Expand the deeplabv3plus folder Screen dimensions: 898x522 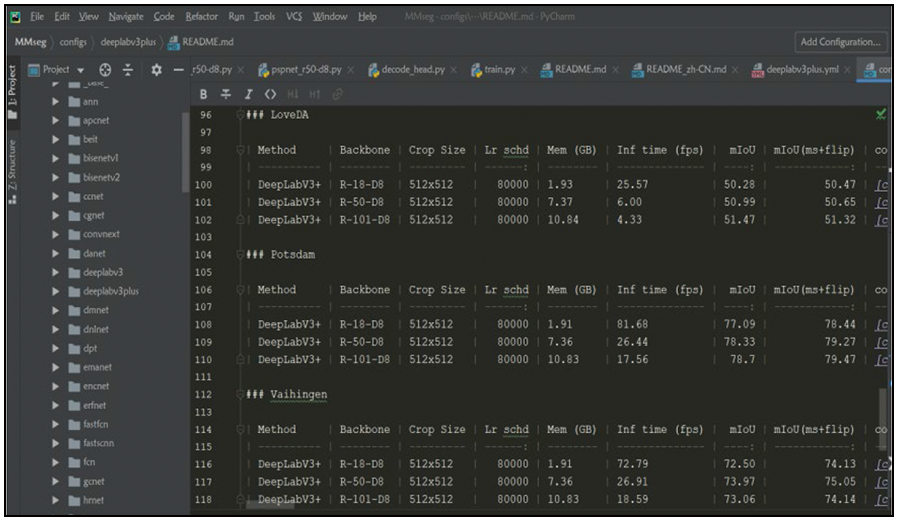coord(56,291)
